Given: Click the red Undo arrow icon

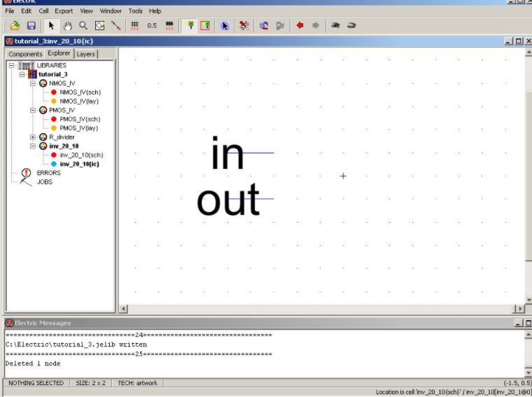Looking at the screenshot, I should tap(300, 25).
